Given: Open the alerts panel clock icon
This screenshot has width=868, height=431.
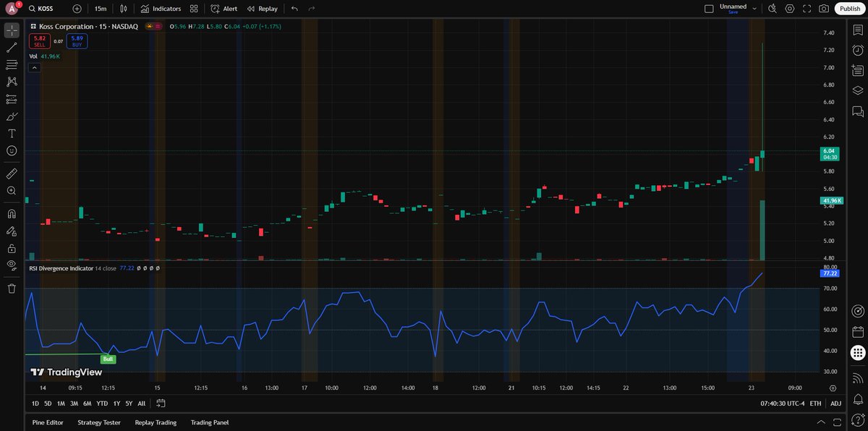Looking at the screenshot, I should click(858, 50).
